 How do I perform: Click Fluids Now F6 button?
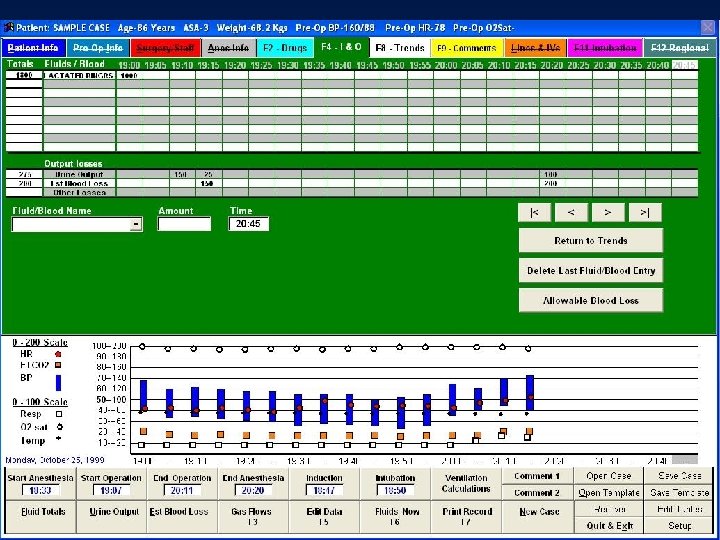tap(395, 517)
